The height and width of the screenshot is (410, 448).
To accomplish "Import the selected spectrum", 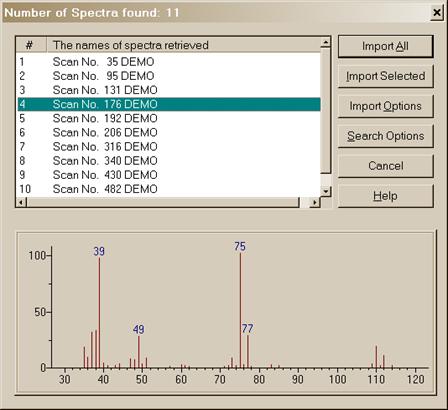I will (386, 76).
